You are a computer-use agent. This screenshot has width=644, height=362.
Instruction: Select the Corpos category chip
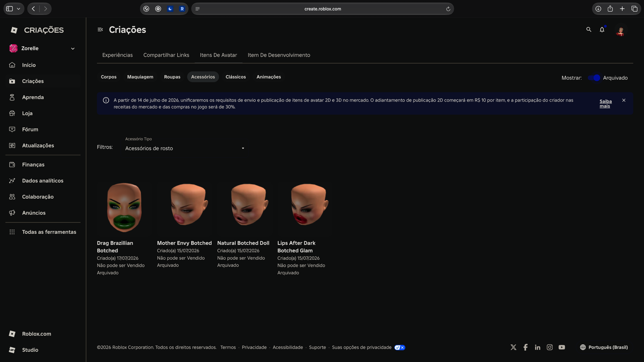[x=109, y=77]
